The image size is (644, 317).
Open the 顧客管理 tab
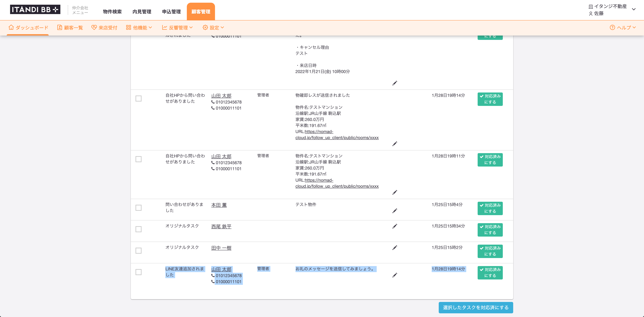click(201, 12)
